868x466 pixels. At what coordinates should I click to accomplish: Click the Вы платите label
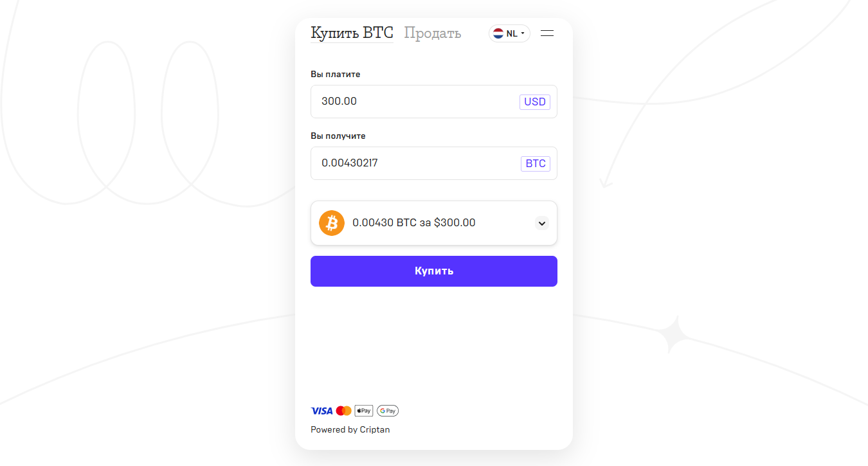(336, 75)
